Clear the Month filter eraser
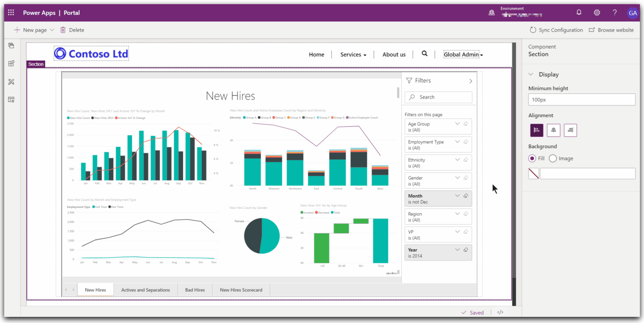 click(x=466, y=196)
